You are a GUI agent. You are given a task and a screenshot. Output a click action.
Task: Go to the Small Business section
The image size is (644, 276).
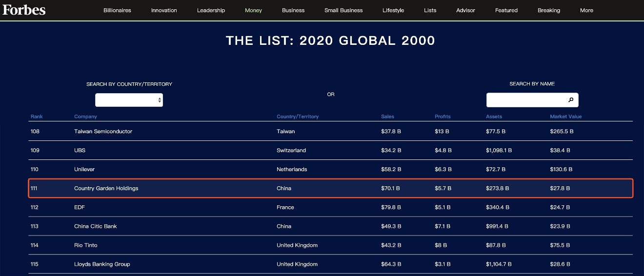point(343,10)
